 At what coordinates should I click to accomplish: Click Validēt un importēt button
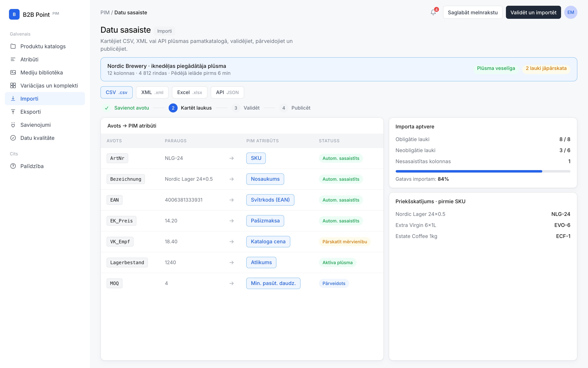coord(533,12)
